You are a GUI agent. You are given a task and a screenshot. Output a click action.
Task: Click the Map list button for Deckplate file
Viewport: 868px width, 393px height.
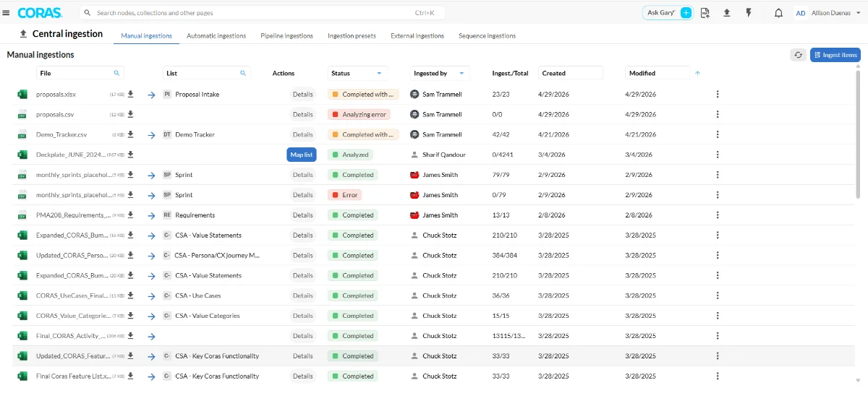tap(302, 155)
